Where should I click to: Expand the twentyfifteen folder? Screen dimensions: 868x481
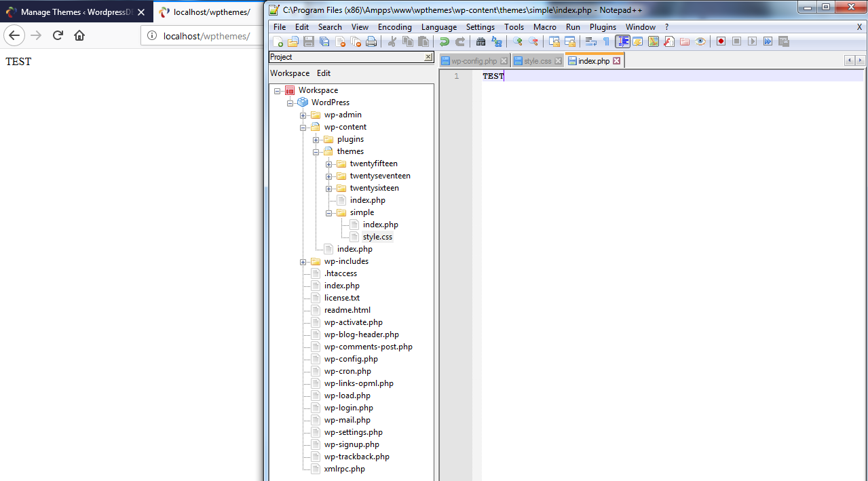[x=328, y=163]
